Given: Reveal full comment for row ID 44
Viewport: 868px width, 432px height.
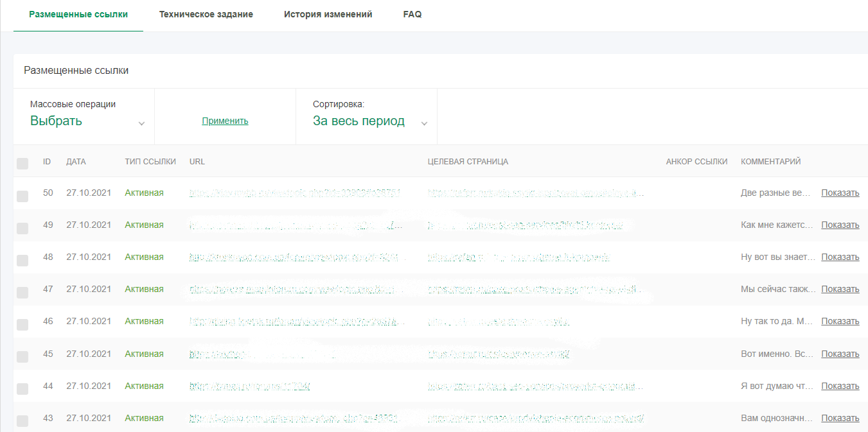Looking at the screenshot, I should click(x=840, y=386).
